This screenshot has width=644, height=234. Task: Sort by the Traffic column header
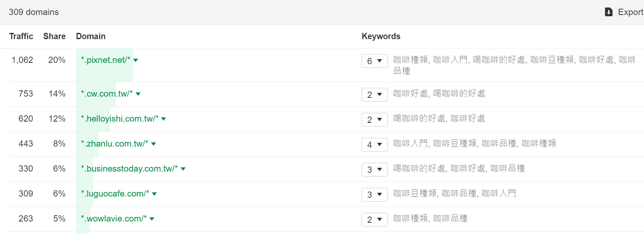pyautogui.click(x=21, y=36)
